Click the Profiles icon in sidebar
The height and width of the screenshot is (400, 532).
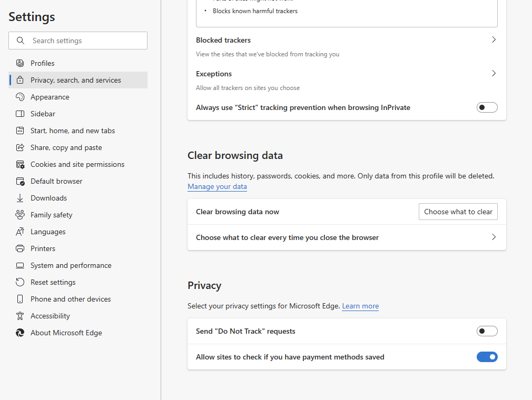click(x=20, y=63)
